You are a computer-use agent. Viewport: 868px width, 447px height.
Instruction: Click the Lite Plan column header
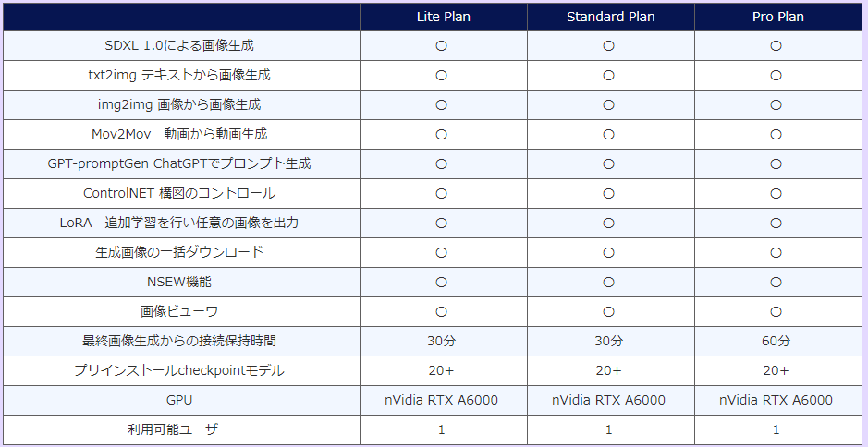point(442,17)
